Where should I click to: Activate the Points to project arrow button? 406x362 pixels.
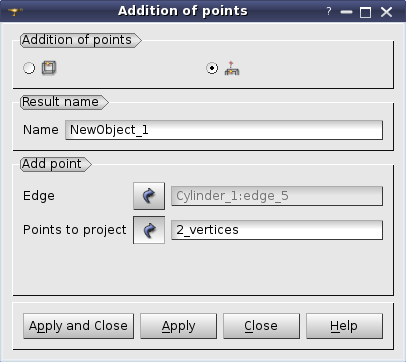[149, 230]
